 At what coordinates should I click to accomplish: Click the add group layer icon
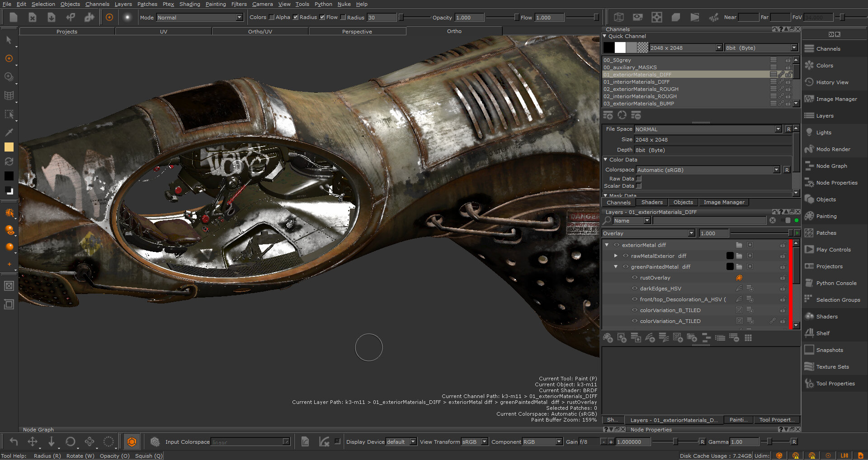click(x=692, y=338)
